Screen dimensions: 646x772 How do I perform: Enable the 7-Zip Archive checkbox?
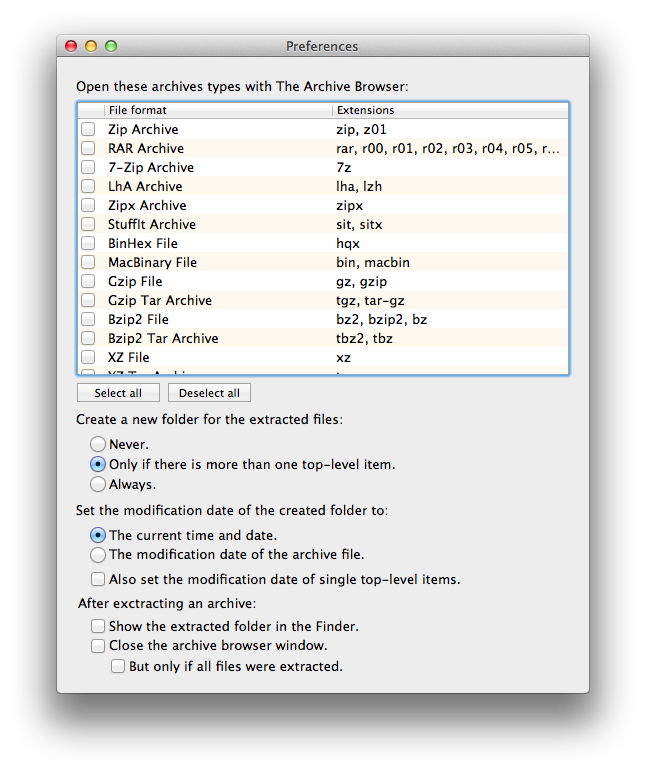(x=88, y=167)
